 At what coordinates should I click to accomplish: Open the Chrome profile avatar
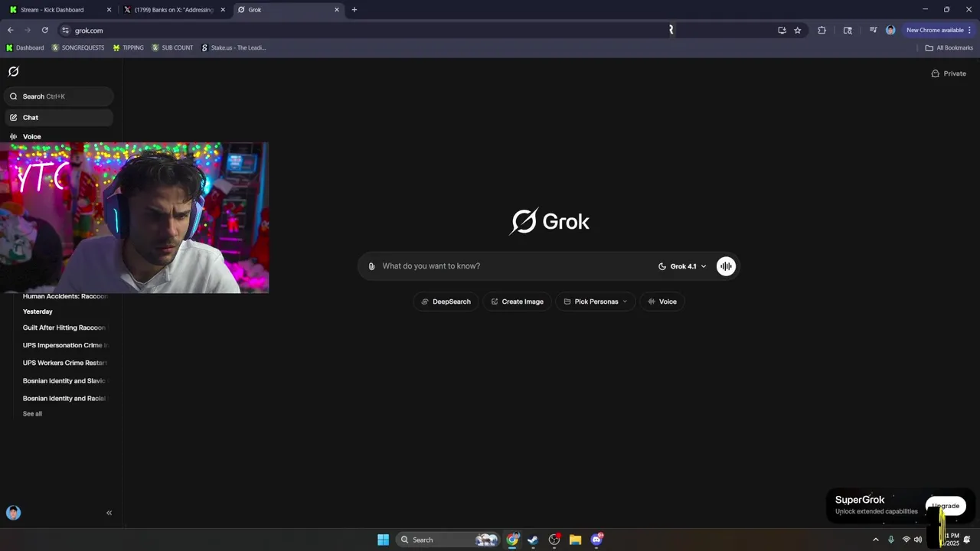click(890, 31)
